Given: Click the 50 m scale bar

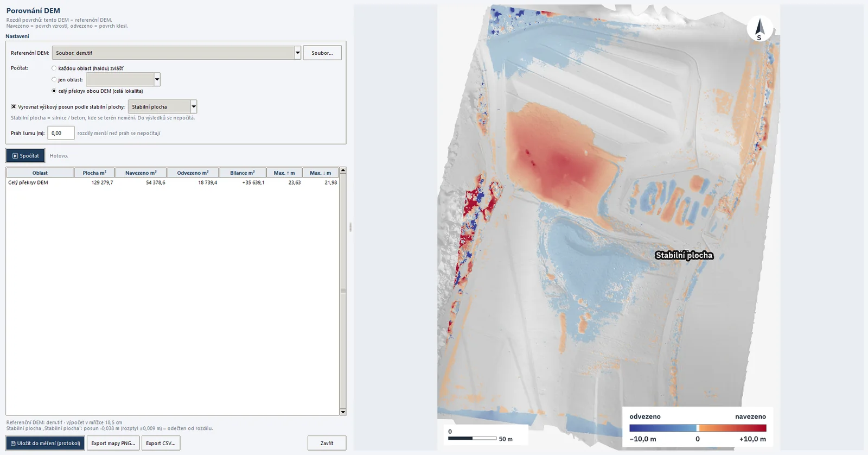Looking at the screenshot, I should coord(473,438).
